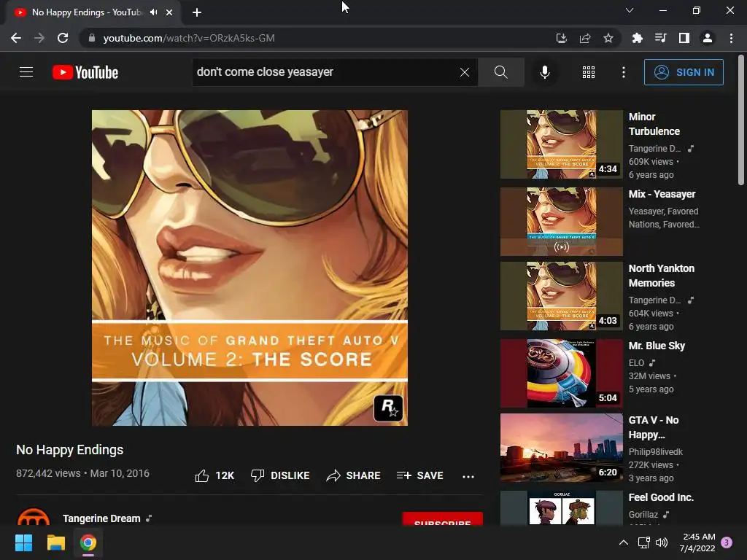The image size is (747, 560).
Task: Open the Minor Turbulence title link
Action: [654, 124]
